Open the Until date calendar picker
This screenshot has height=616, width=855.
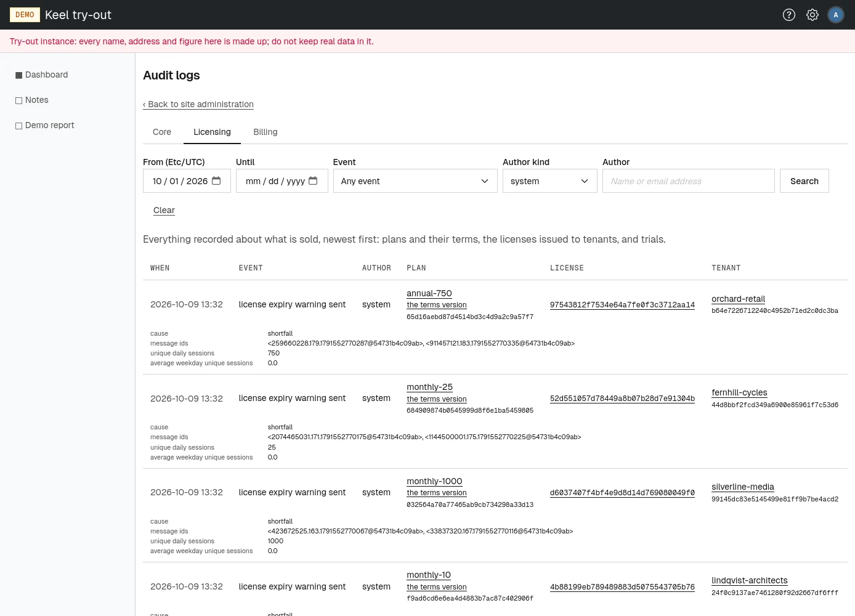pyautogui.click(x=313, y=180)
